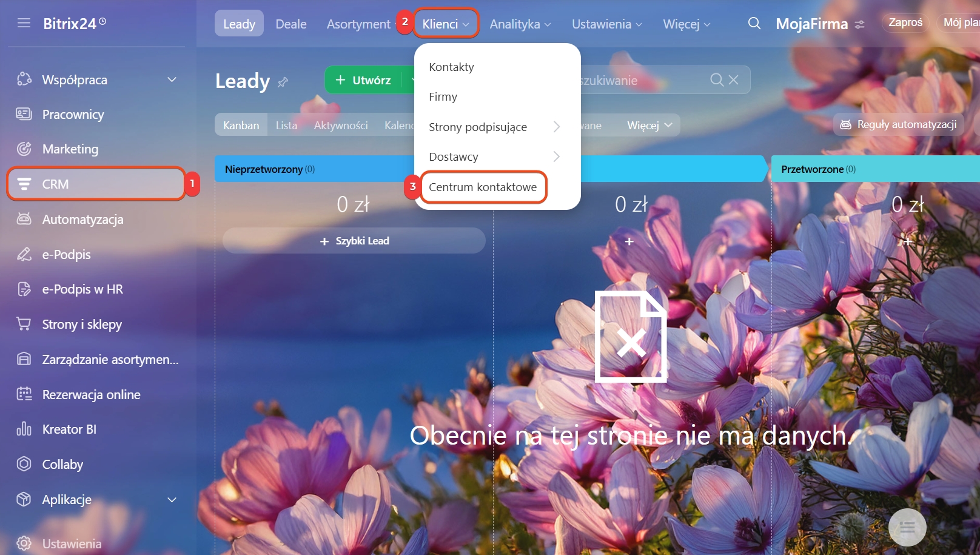This screenshot has width=980, height=555.
Task: Click the Aplikacje cube icon
Action: [x=24, y=499]
